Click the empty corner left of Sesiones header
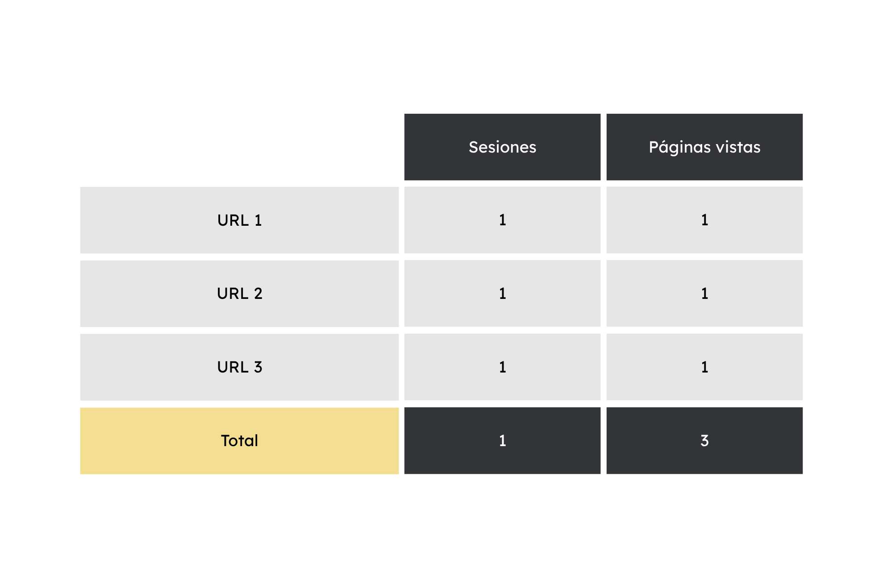The width and height of the screenshot is (883, 588). point(239,147)
